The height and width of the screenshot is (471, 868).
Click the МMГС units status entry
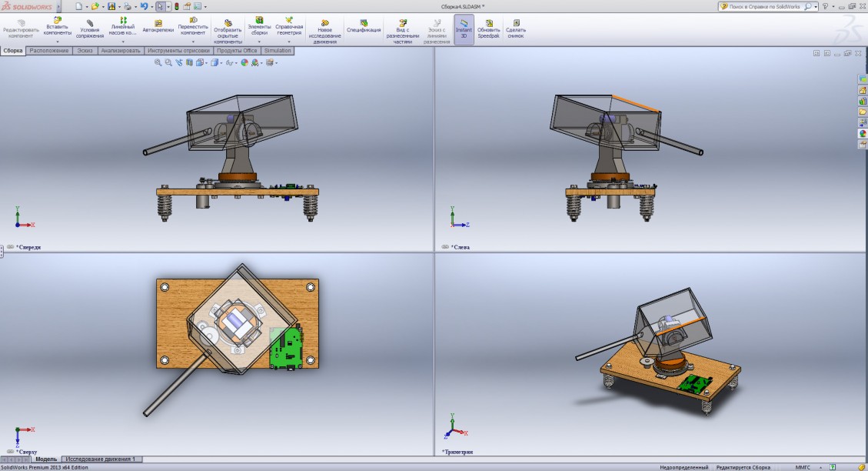pyautogui.click(x=803, y=467)
